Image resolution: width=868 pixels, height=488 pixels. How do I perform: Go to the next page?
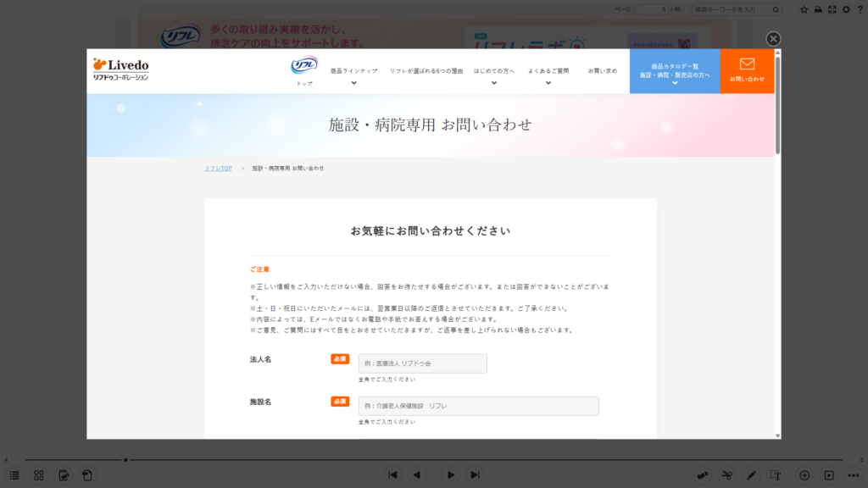coord(451,474)
